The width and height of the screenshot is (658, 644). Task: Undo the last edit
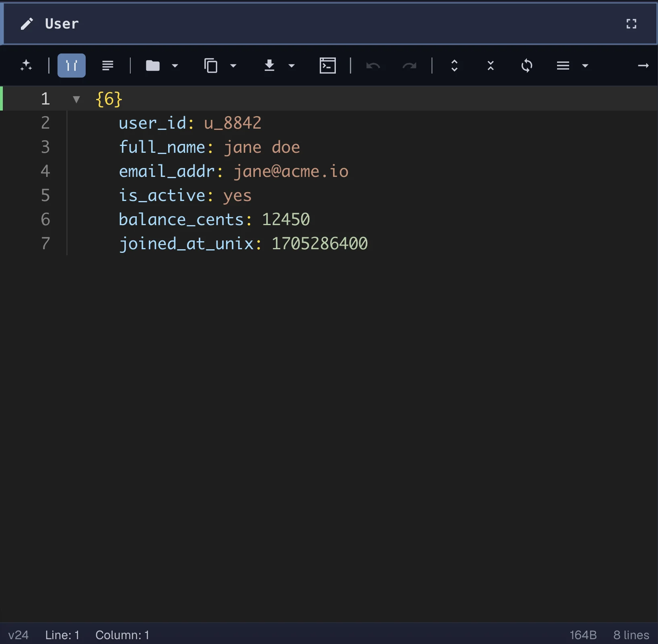(x=373, y=66)
